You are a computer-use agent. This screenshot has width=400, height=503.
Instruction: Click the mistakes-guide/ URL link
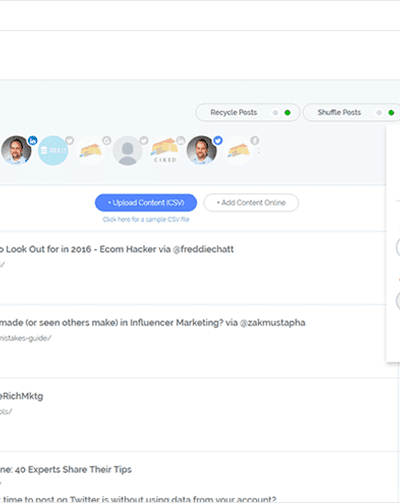click(x=26, y=338)
